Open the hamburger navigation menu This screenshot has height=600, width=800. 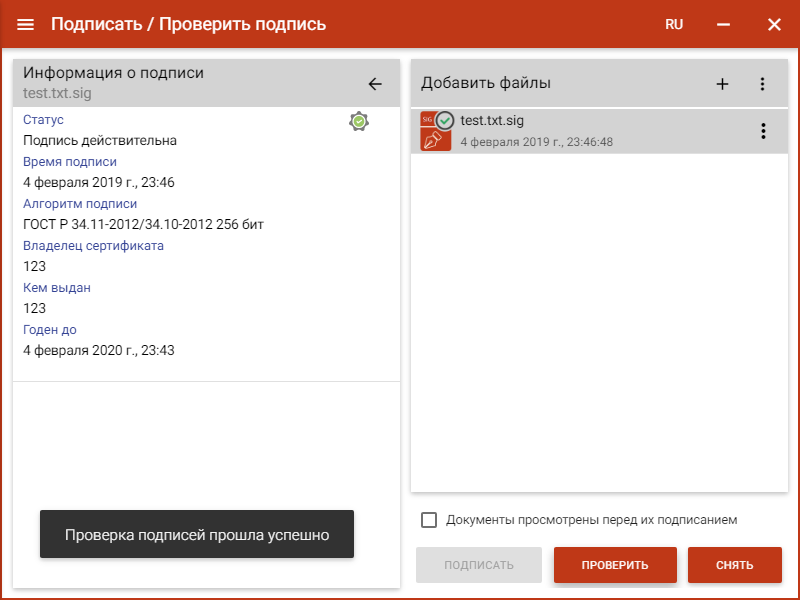(26, 24)
